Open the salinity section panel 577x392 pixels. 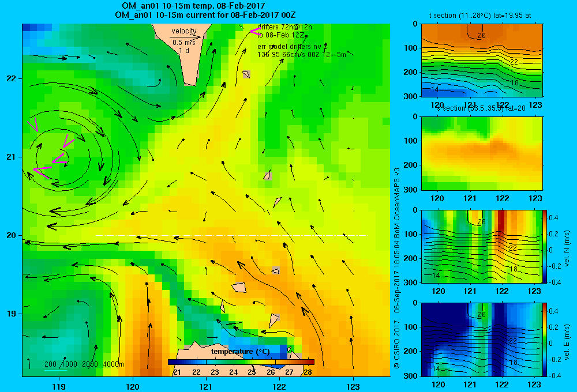click(x=482, y=153)
